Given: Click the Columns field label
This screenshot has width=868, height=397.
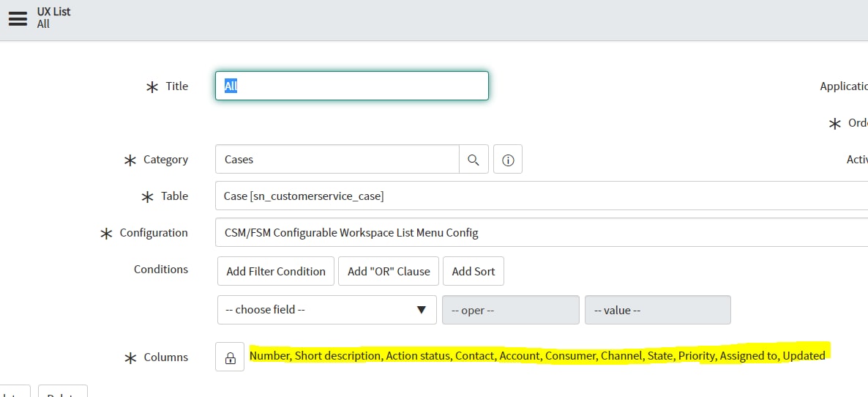Looking at the screenshot, I should point(166,357).
